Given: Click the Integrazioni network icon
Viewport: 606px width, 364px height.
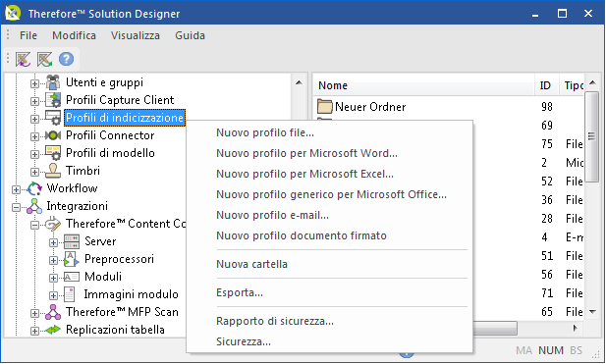Looking at the screenshot, I should [x=34, y=206].
